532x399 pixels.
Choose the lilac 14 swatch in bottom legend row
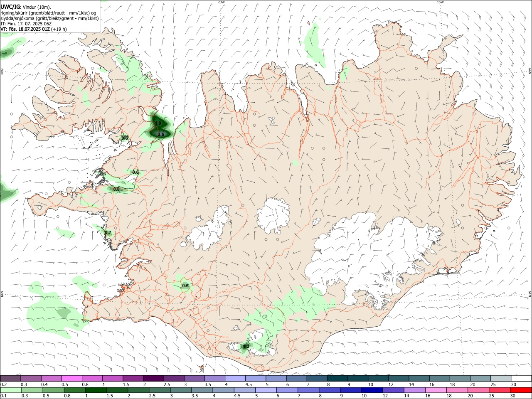point(414,390)
